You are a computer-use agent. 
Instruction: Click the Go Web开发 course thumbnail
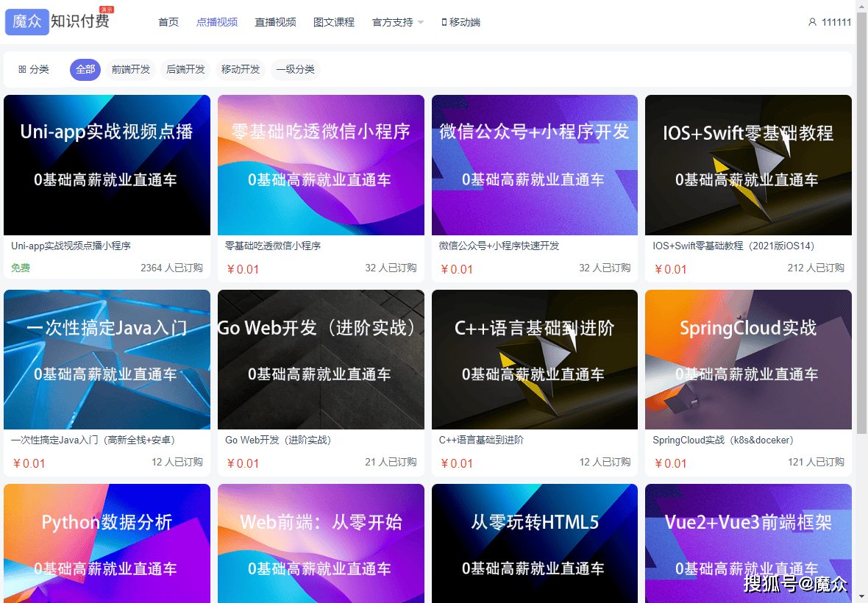[321, 359]
